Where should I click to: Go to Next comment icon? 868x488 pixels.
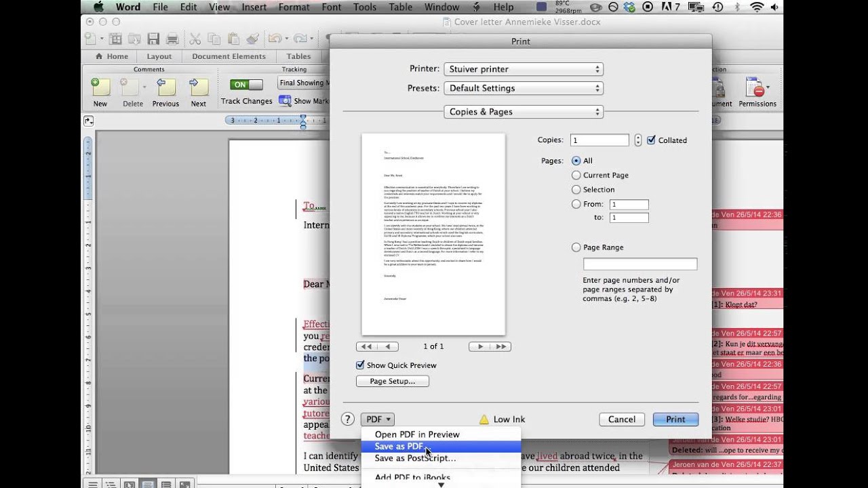[198, 87]
